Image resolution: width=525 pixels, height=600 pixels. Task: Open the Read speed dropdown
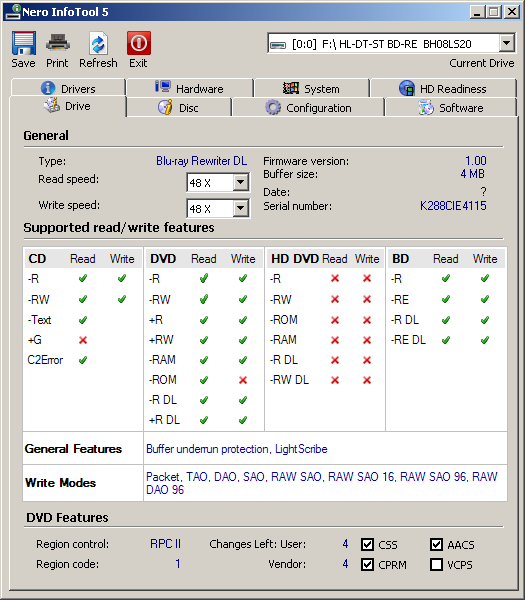point(241,183)
